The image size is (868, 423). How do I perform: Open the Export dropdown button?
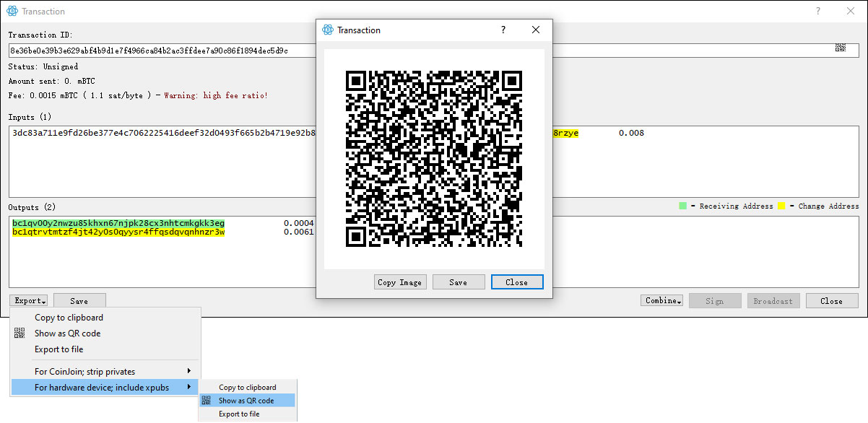pos(30,301)
